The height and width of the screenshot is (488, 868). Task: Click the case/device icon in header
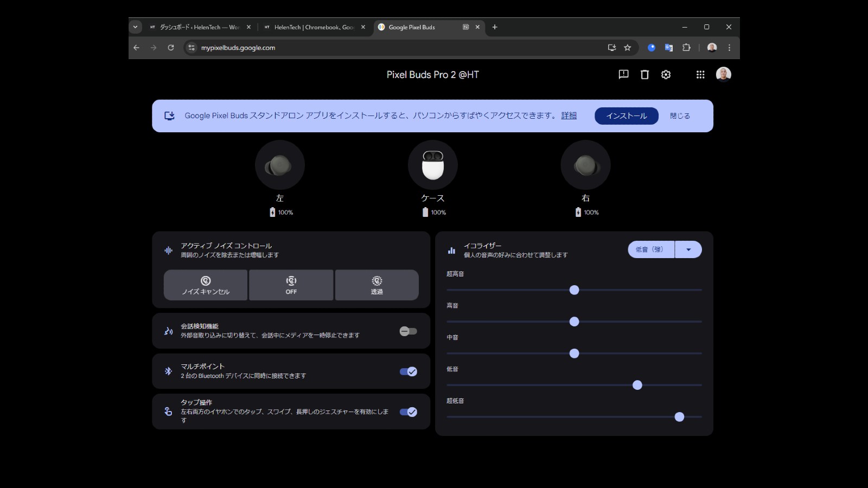tap(644, 74)
